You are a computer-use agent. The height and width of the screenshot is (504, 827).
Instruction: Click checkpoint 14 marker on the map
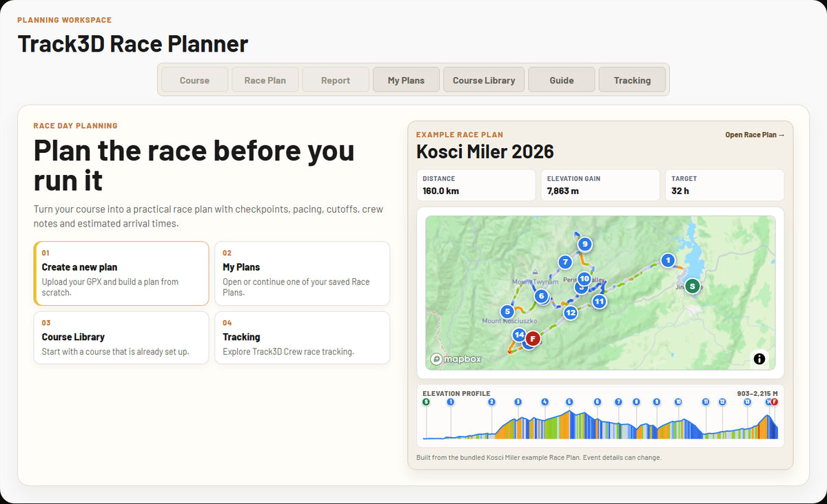(x=520, y=335)
